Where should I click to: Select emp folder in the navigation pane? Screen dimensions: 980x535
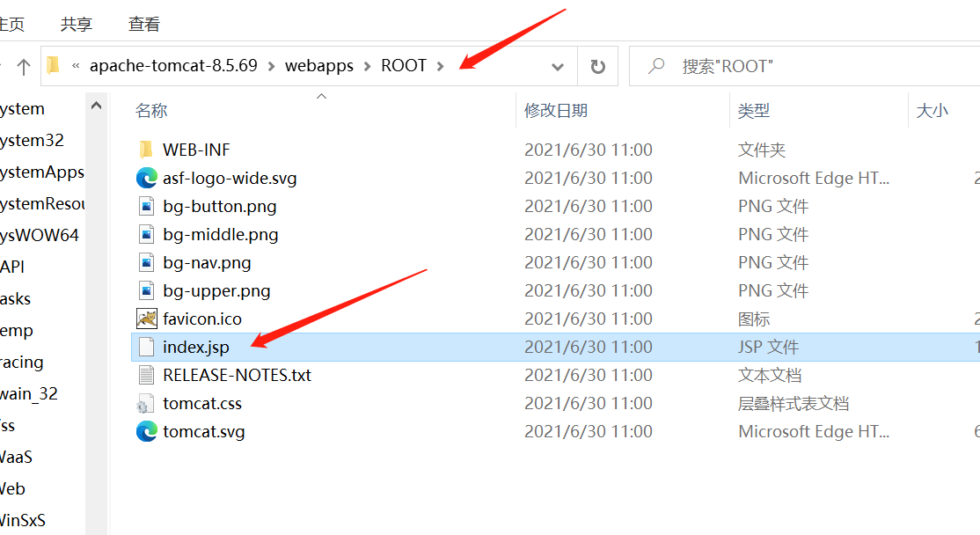pyautogui.click(x=16, y=331)
